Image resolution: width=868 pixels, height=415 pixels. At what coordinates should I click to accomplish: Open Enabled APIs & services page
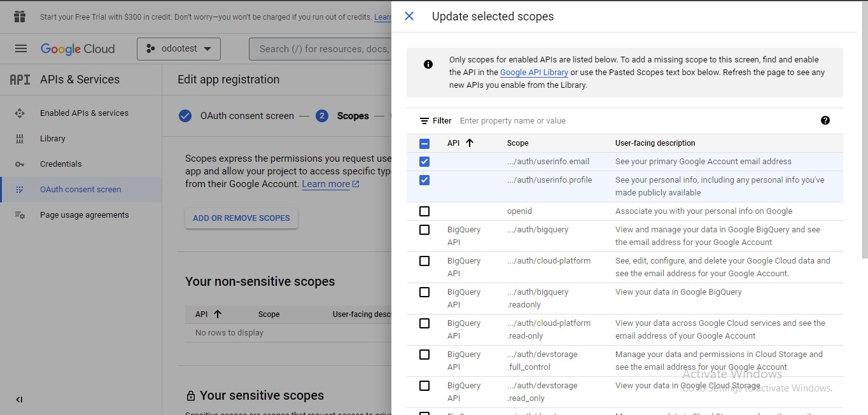click(x=84, y=113)
